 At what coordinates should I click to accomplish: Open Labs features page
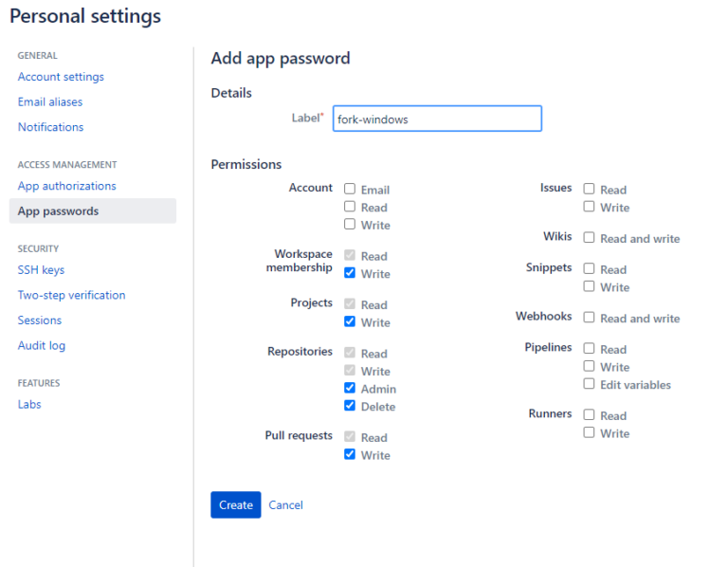29,404
